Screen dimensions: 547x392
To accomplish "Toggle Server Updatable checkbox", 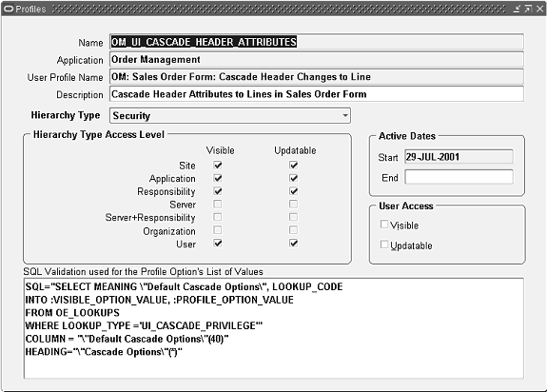I will tap(293, 204).
